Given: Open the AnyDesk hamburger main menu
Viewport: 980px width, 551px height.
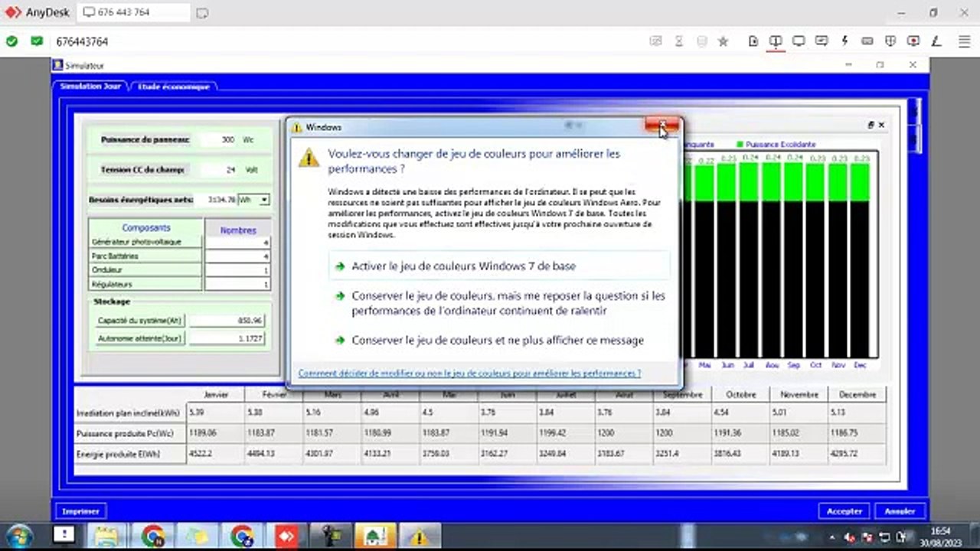Looking at the screenshot, I should (964, 41).
